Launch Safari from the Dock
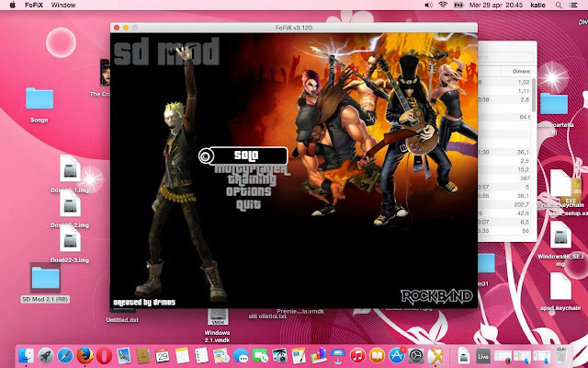Image resolution: width=588 pixels, height=368 pixels. coord(65,355)
